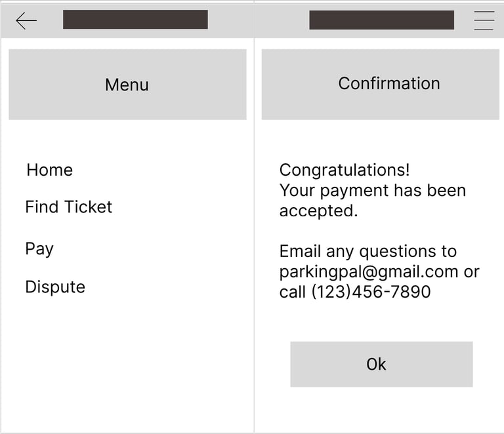Open the hamburger menu icon
Screen dimensions: 504x434
(484, 21)
